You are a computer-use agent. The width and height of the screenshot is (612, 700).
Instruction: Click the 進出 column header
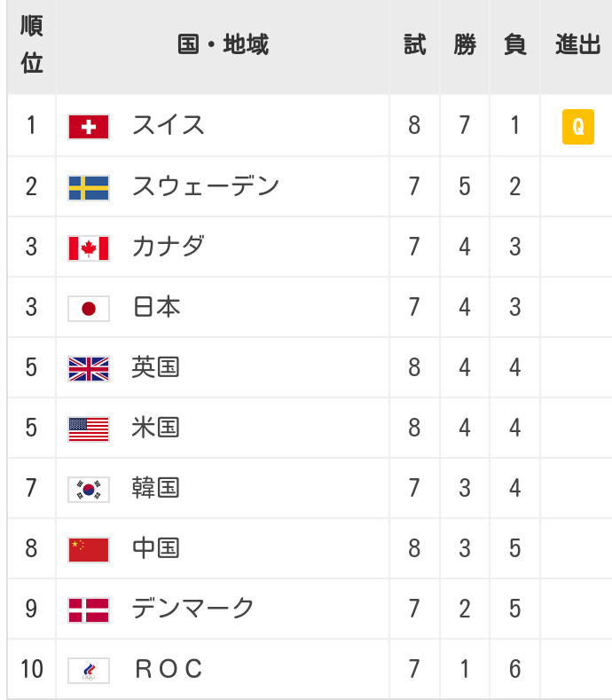577,44
